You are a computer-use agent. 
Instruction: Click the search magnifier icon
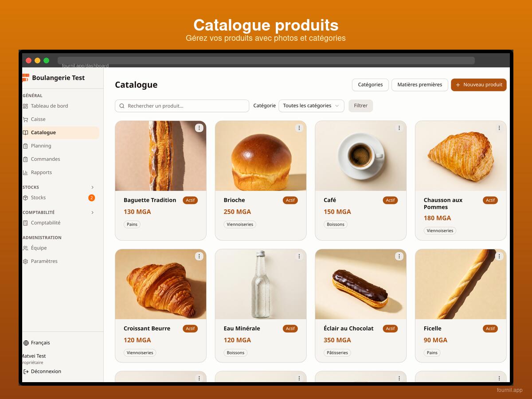click(x=122, y=106)
